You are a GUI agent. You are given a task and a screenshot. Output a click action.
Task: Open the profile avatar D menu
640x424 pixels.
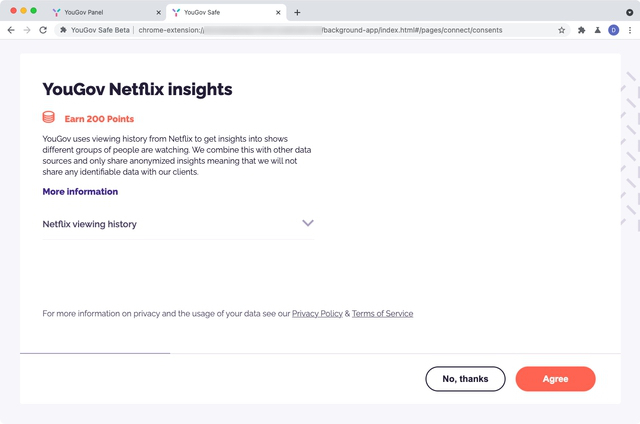pyautogui.click(x=613, y=30)
